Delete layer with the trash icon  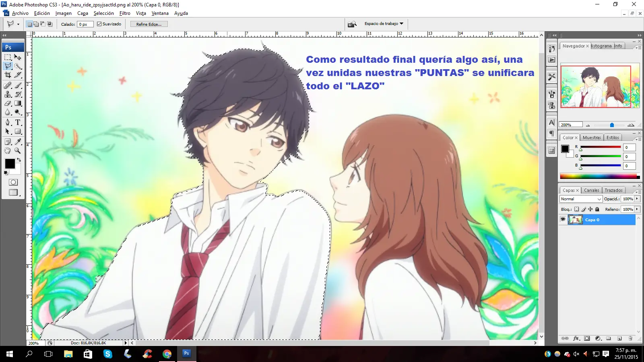(x=630, y=339)
